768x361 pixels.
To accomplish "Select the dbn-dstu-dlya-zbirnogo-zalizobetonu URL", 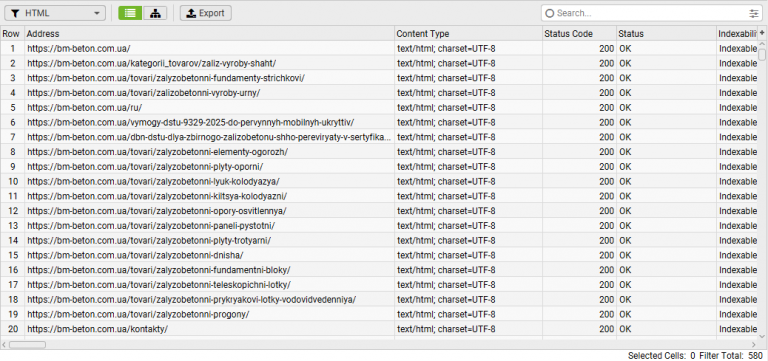I will click(x=209, y=137).
